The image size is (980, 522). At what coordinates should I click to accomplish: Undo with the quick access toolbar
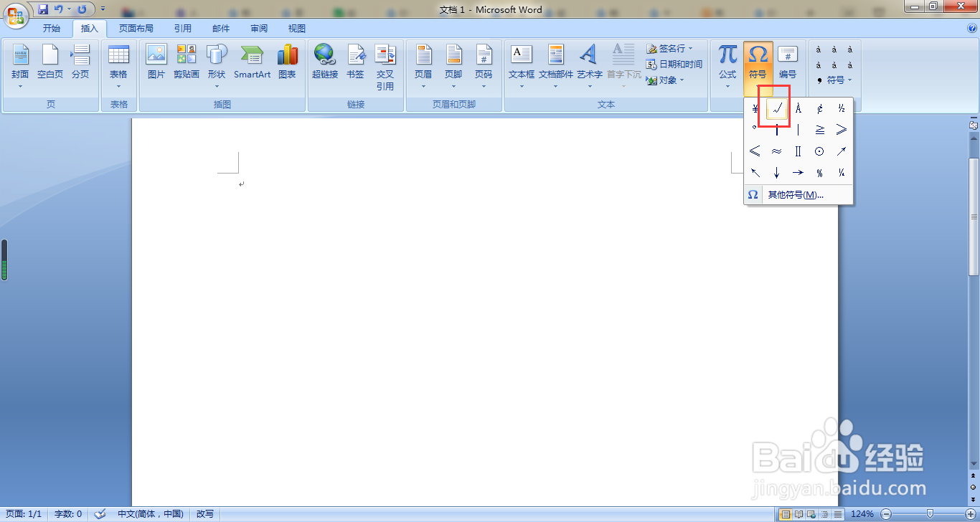point(59,9)
